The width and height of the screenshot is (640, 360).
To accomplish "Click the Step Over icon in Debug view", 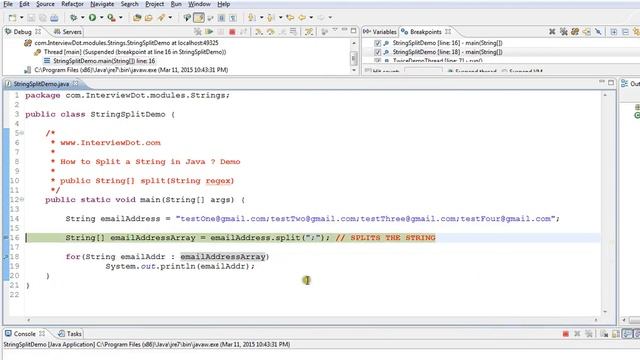I will 270,31.
